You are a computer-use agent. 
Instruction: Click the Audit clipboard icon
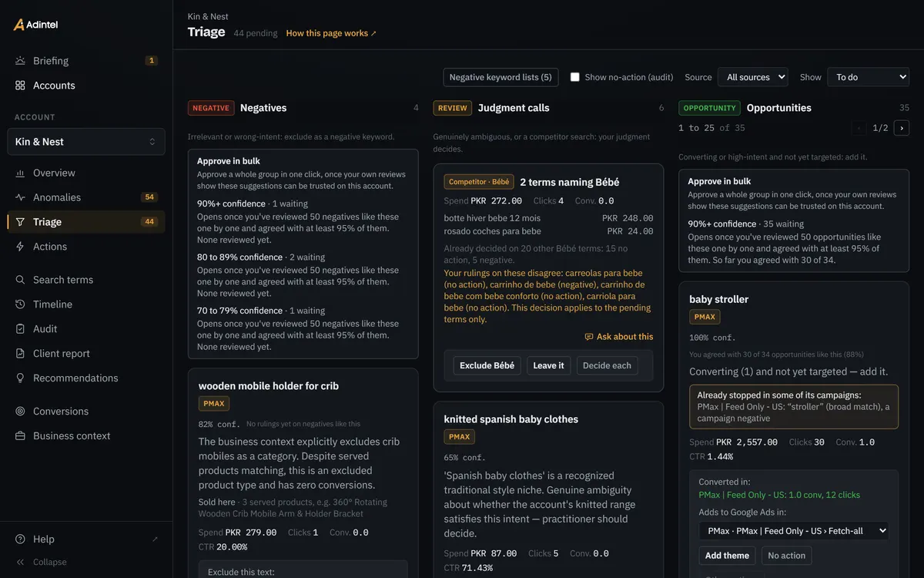(20, 329)
